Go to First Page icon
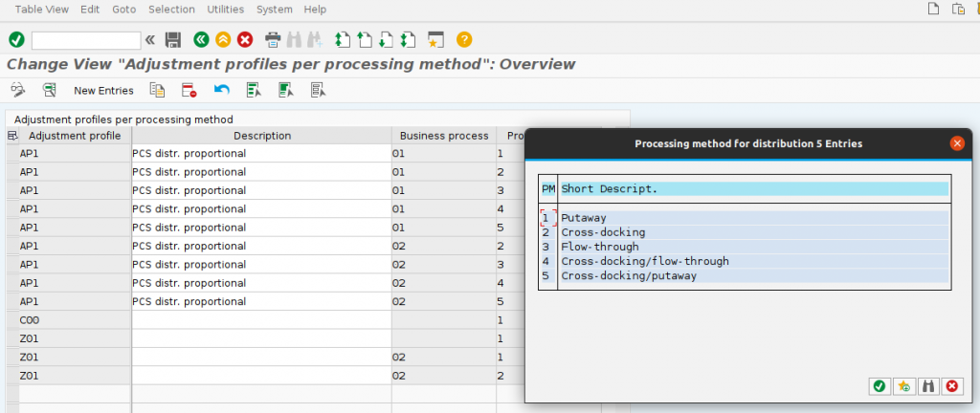Image resolution: width=980 pixels, height=413 pixels. 342,40
